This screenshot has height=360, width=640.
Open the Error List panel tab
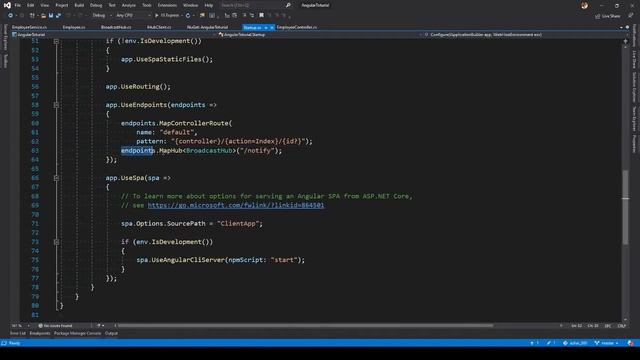coord(18,333)
